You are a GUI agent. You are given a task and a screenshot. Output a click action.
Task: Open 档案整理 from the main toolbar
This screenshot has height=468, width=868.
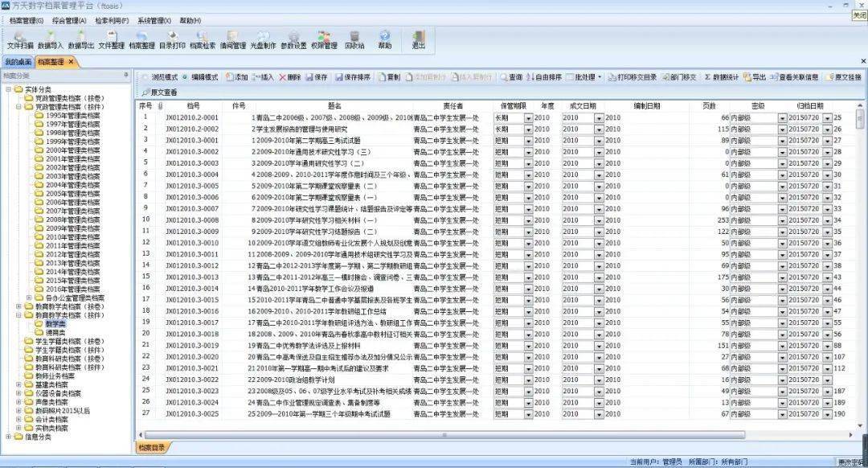tap(141, 40)
